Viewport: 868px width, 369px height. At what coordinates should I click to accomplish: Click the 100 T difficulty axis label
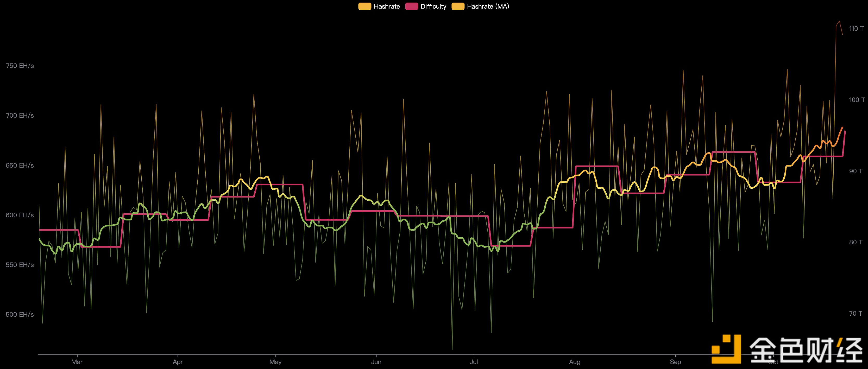(x=857, y=100)
